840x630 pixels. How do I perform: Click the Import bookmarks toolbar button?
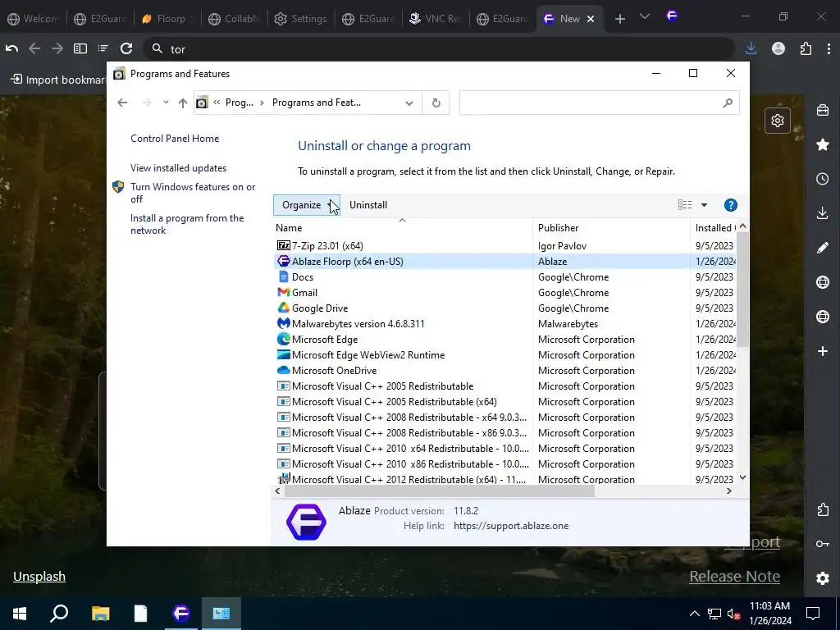[x=58, y=80]
